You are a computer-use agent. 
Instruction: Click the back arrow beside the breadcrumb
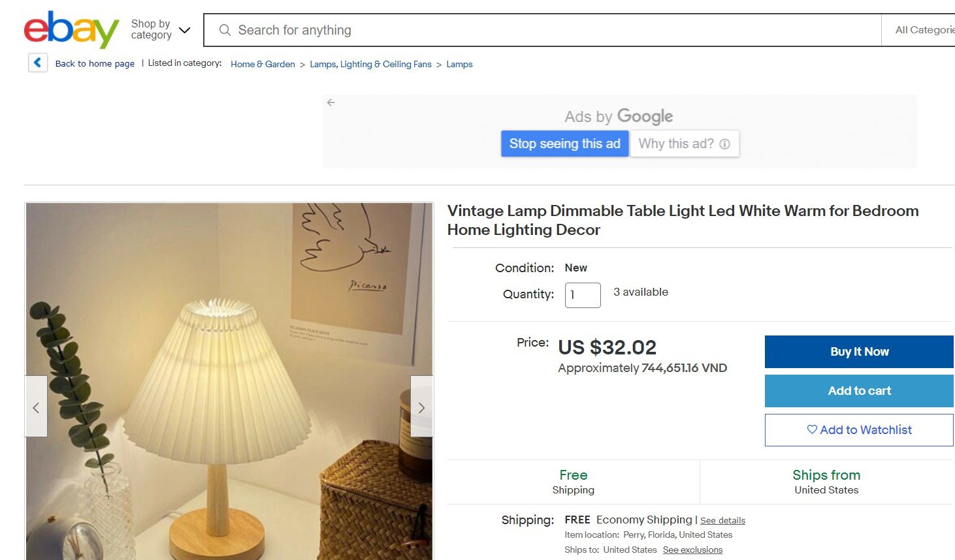pos(37,62)
